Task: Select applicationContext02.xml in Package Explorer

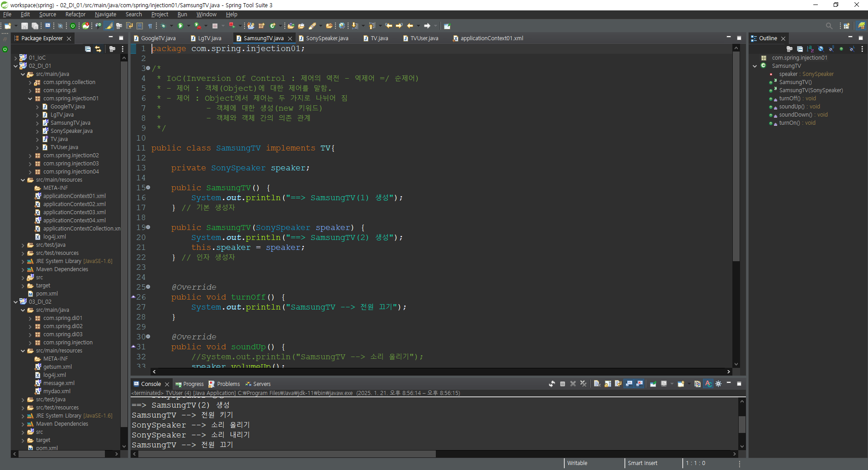Action: (74, 204)
